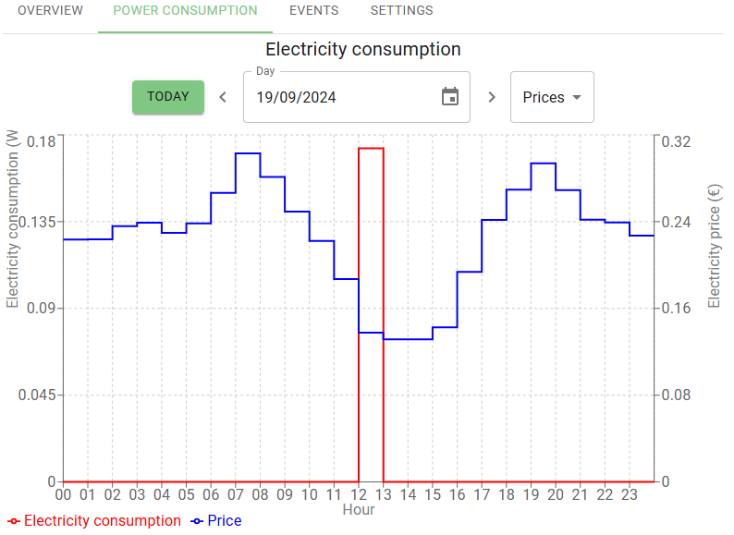Click the blue price peak at hour 07
Screen dimensions: 734x535
[248, 153]
